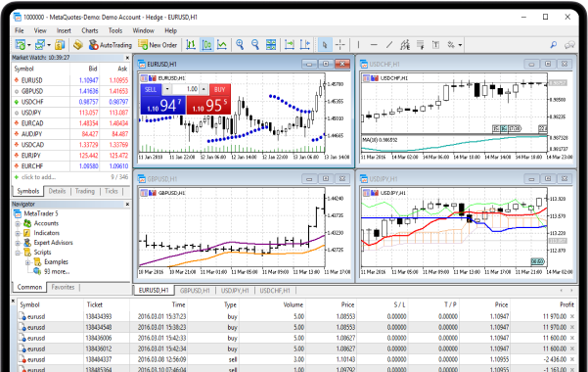Open the volume dropdown in one-click panel
Viewport: 588px width, 372px height.
tap(167, 89)
